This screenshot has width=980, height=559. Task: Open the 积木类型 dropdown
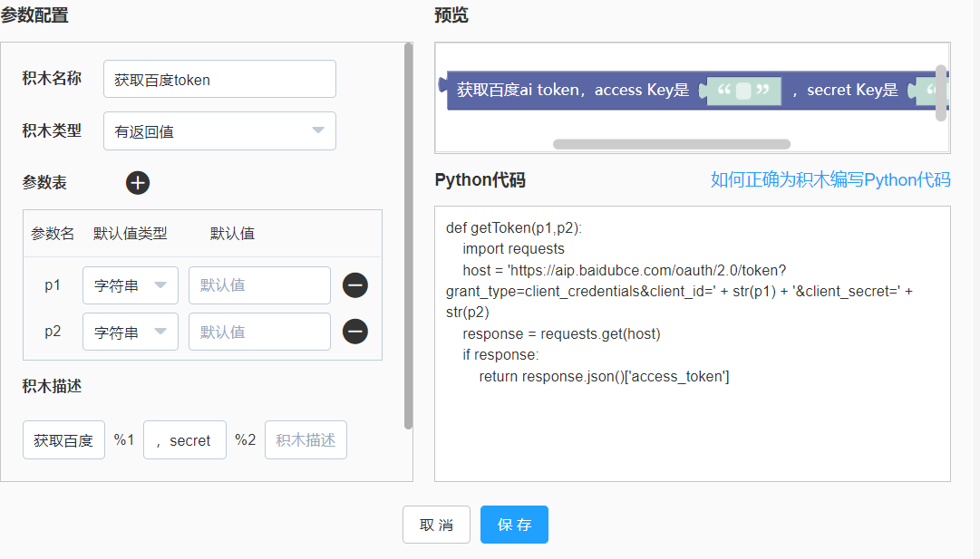pos(219,131)
